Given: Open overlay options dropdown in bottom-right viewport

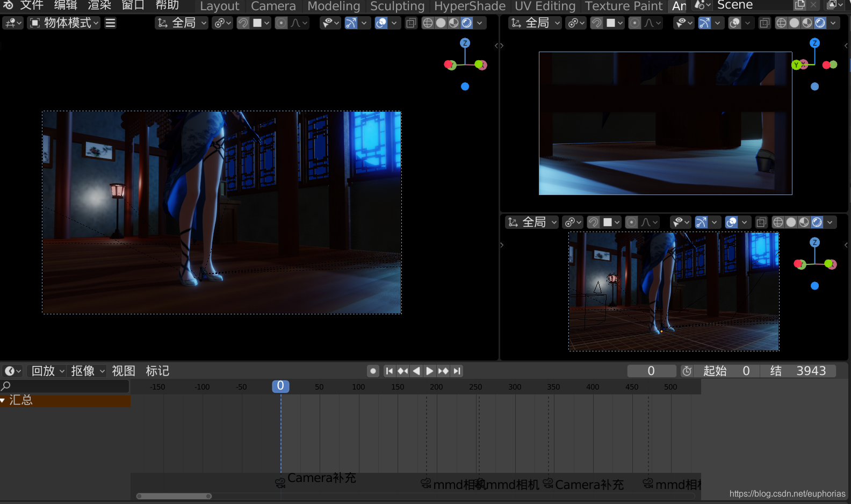Looking at the screenshot, I should [x=745, y=222].
